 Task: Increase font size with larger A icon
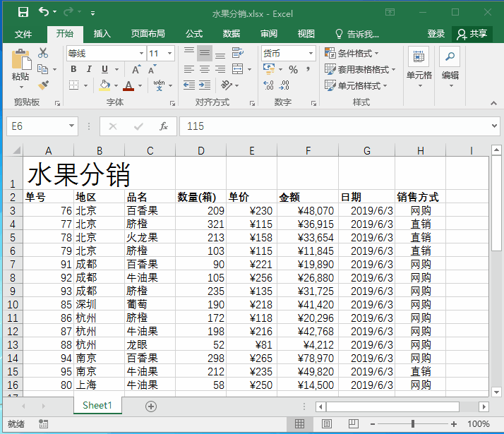point(136,69)
